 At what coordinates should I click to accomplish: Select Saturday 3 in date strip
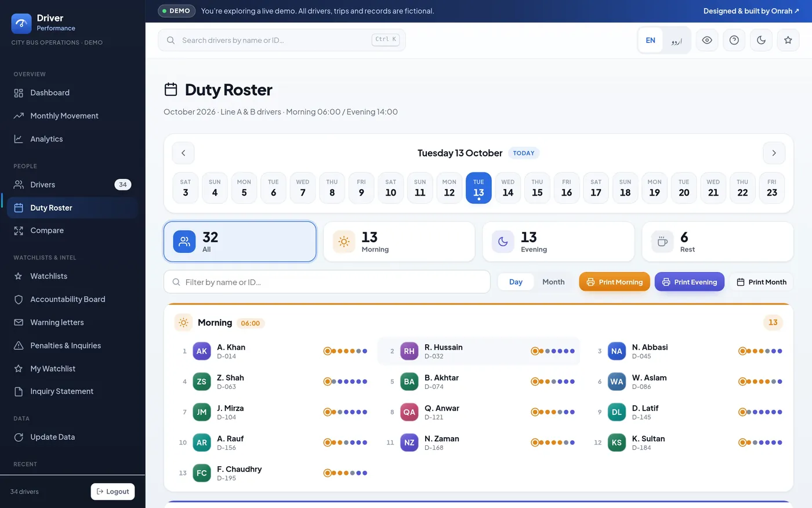(186, 188)
